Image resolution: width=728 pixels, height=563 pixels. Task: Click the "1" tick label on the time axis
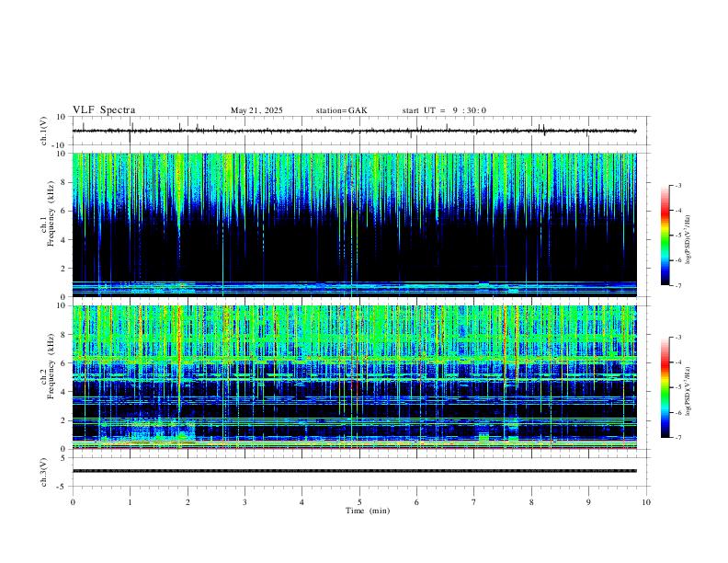coord(130,502)
